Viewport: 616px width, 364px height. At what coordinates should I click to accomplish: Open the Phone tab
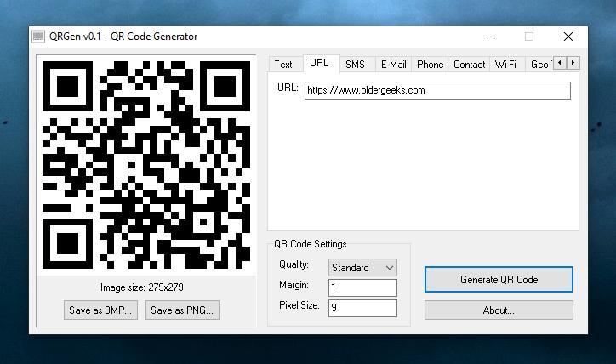click(431, 65)
